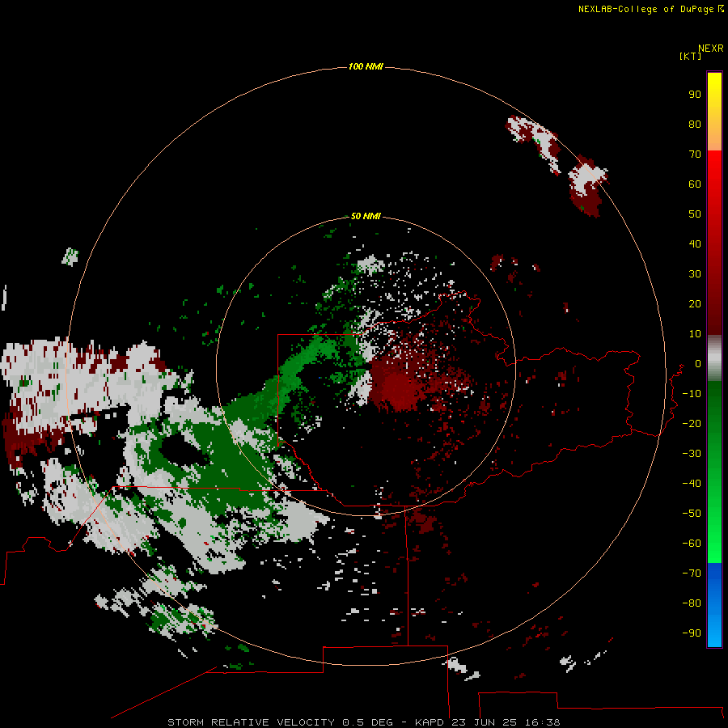Click the yellow top segment of the color bar
The height and width of the screenshot is (728, 728).
click(714, 112)
